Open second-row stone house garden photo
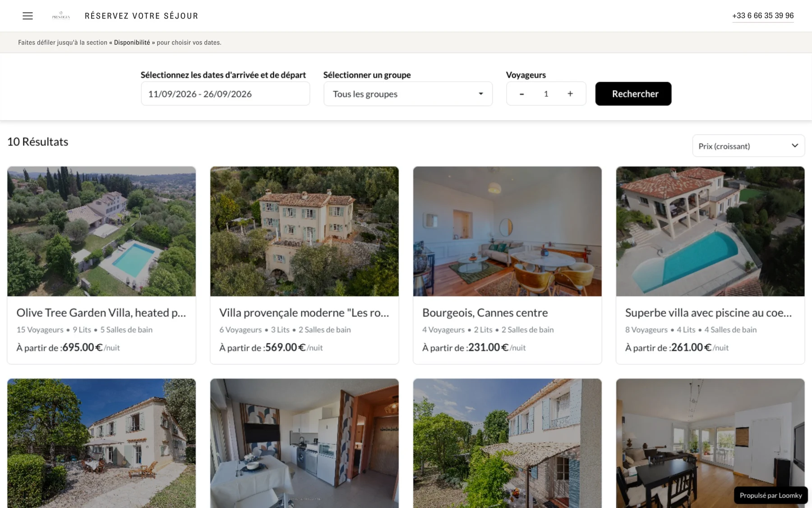812x508 pixels. pyautogui.click(x=101, y=443)
